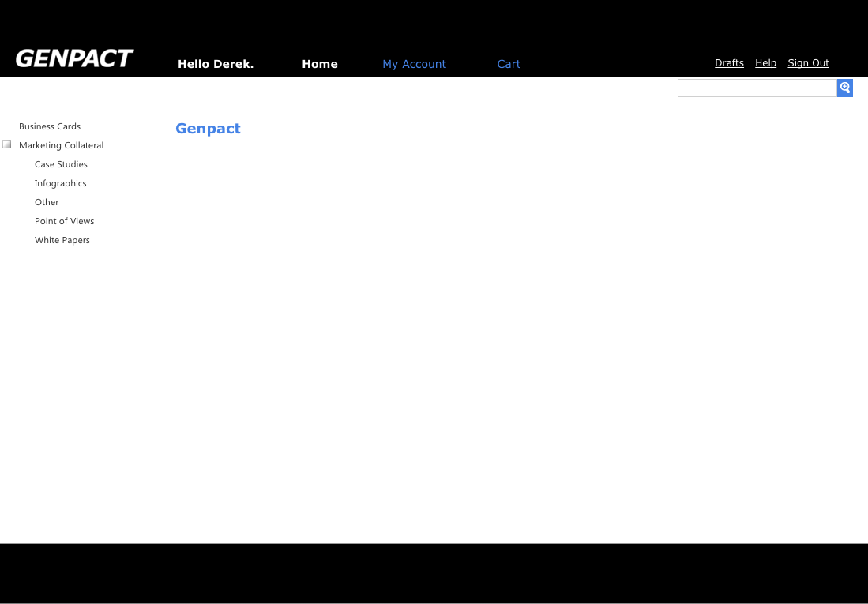Click the Hello Derek greeting text
Viewport: 868px width, 604px height.
(x=216, y=64)
